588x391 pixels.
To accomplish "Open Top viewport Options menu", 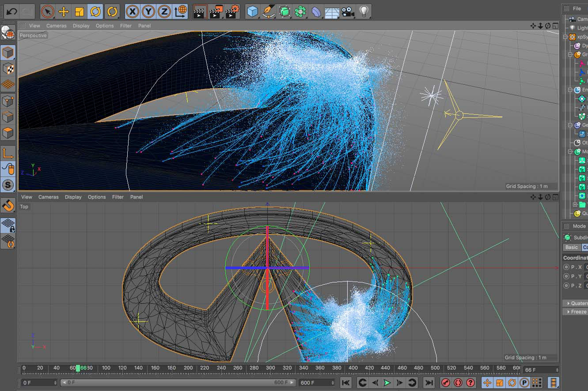I will [x=97, y=197].
